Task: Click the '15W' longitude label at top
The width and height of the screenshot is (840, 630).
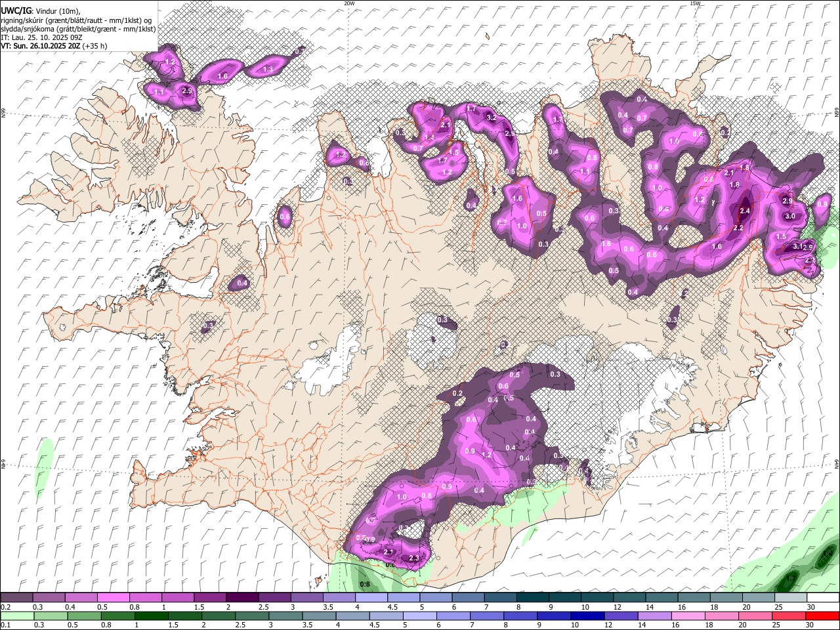Action: pos(695,3)
